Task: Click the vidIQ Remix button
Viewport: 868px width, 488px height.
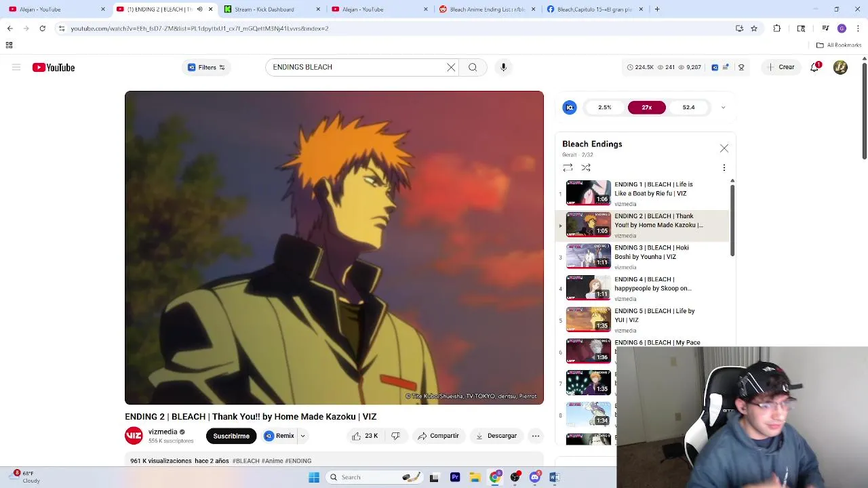Action: pyautogui.click(x=280, y=436)
